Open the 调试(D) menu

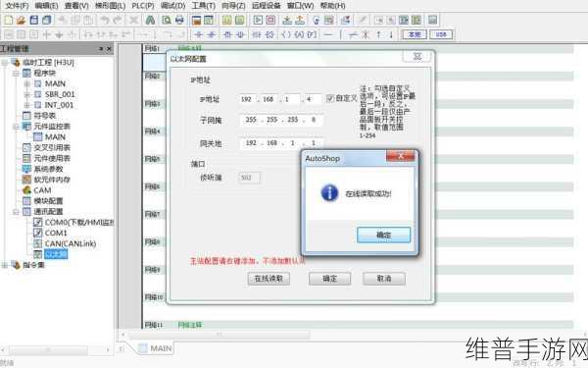(x=172, y=6)
